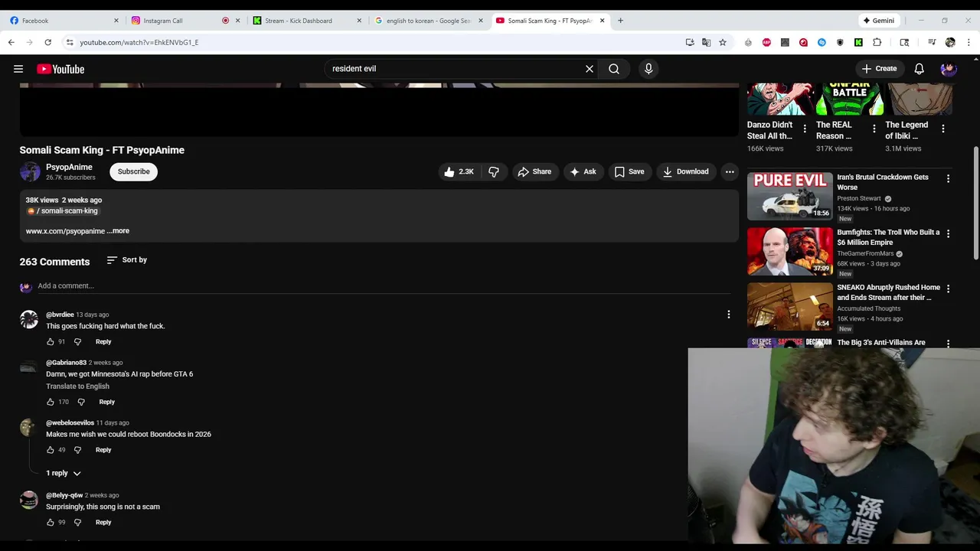
Task: Bookmark this page with star icon
Action: [723, 42]
